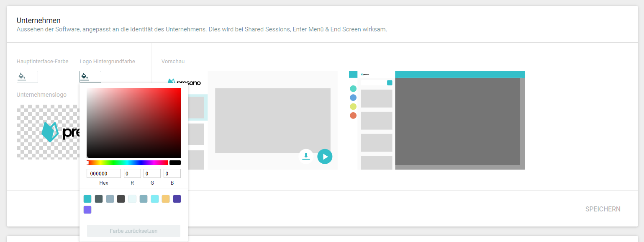Click the presono logo in the preview
Screen dimensions: 644x242
pos(184,82)
